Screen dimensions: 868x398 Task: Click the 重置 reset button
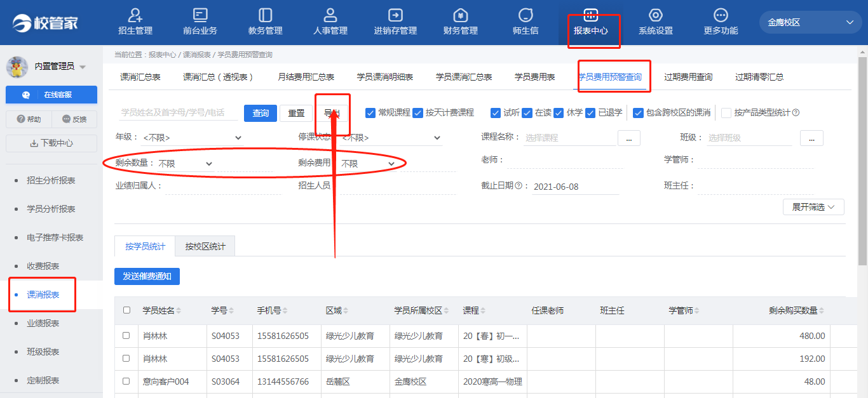pos(296,113)
